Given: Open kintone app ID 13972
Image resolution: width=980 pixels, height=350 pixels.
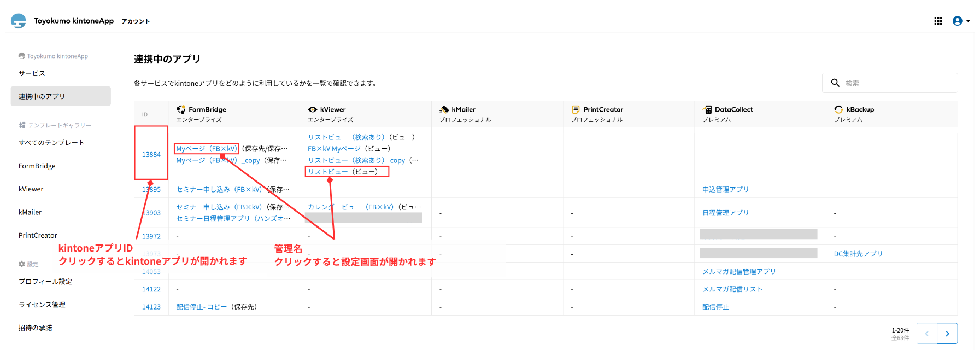Looking at the screenshot, I should click(x=151, y=236).
